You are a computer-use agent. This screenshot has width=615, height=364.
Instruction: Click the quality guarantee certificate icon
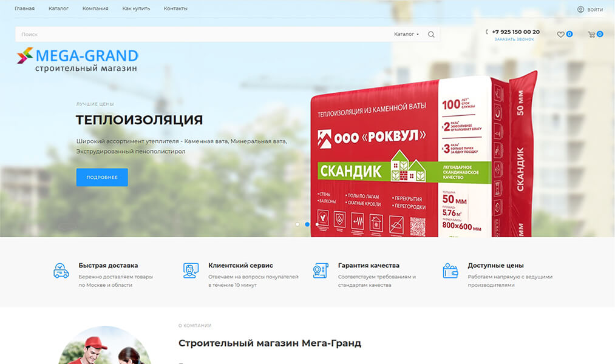(x=321, y=271)
